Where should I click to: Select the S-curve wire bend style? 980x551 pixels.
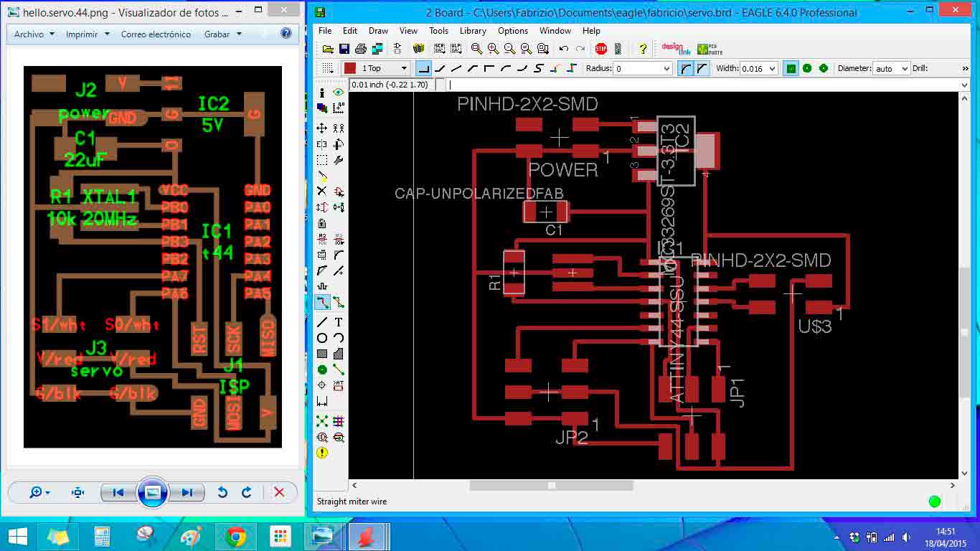(538, 68)
